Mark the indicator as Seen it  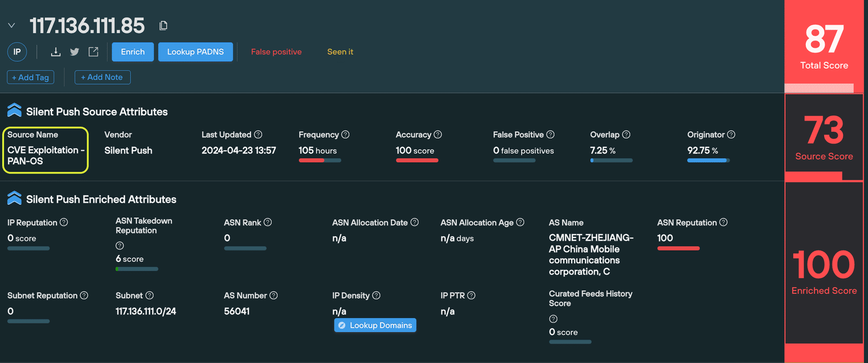[340, 52]
